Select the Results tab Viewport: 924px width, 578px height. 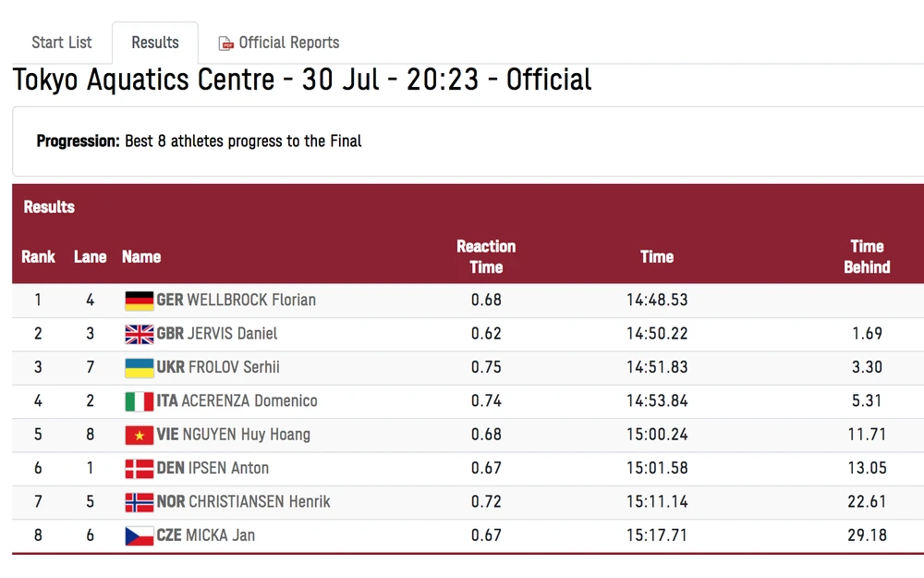tap(155, 43)
